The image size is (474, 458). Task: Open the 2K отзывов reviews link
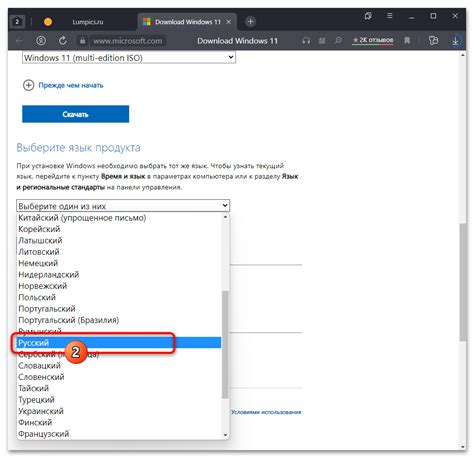(373, 40)
